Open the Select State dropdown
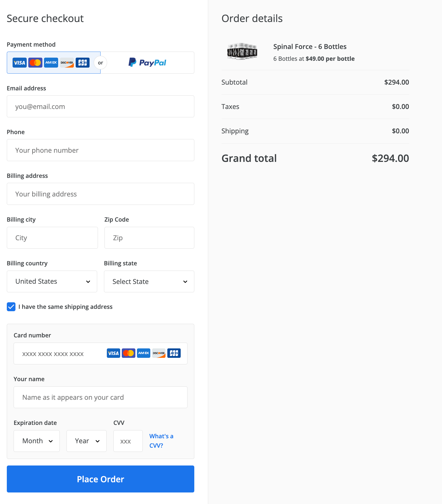The image size is (442, 504). coord(149,282)
